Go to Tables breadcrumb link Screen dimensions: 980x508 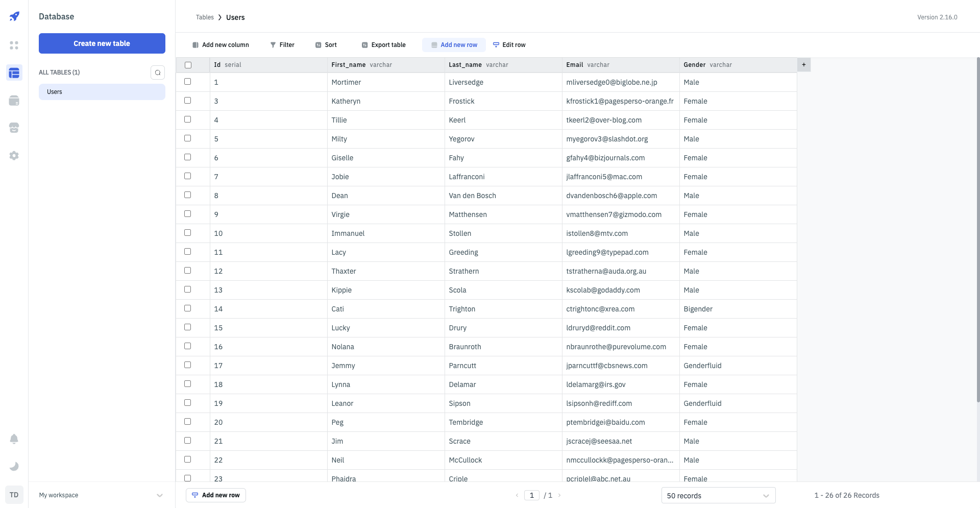pos(205,17)
